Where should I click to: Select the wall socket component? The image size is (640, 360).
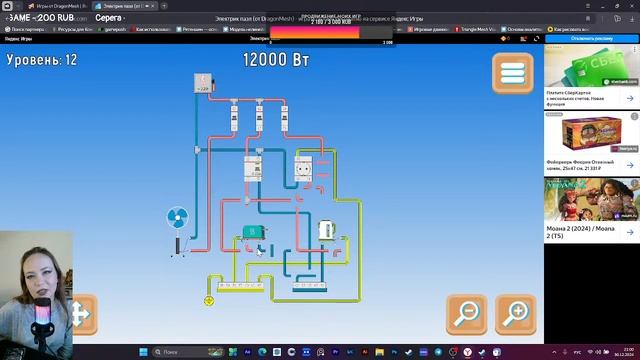coord(303,169)
